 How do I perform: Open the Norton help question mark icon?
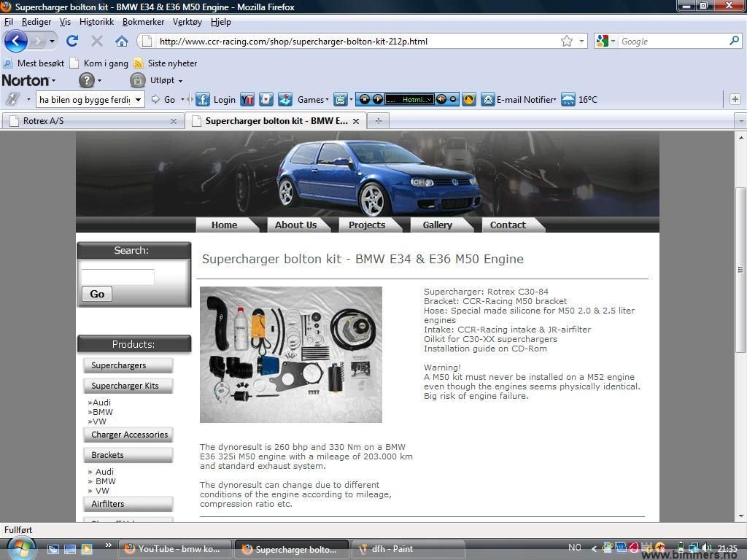click(86, 80)
